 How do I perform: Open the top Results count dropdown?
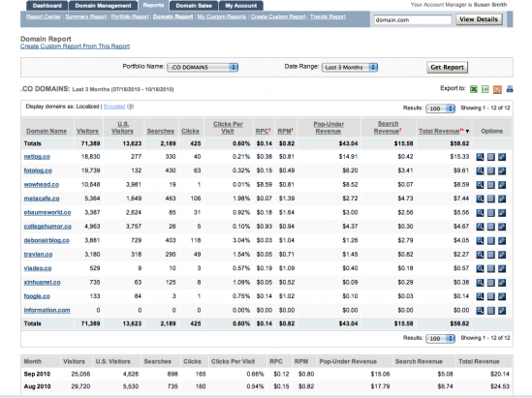(x=440, y=108)
